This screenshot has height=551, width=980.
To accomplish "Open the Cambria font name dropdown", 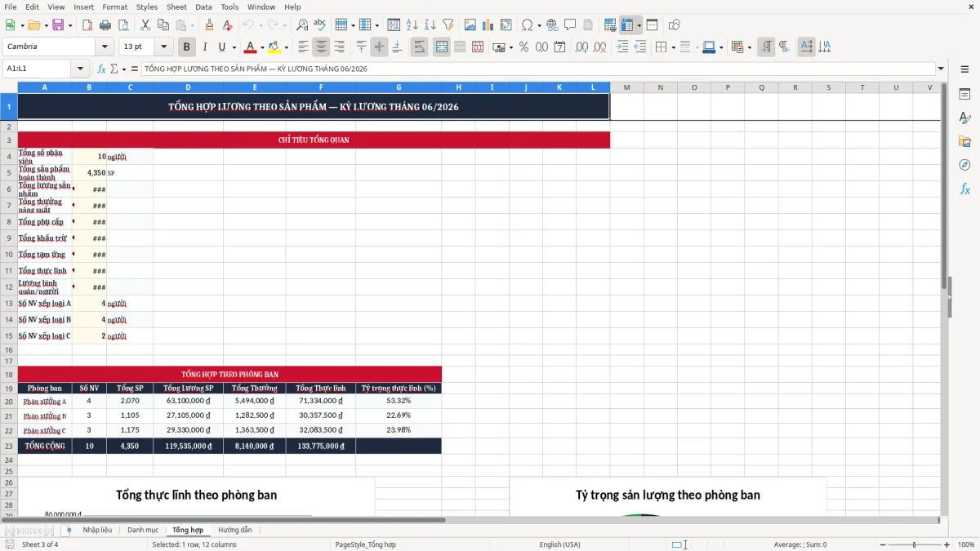I will [104, 47].
